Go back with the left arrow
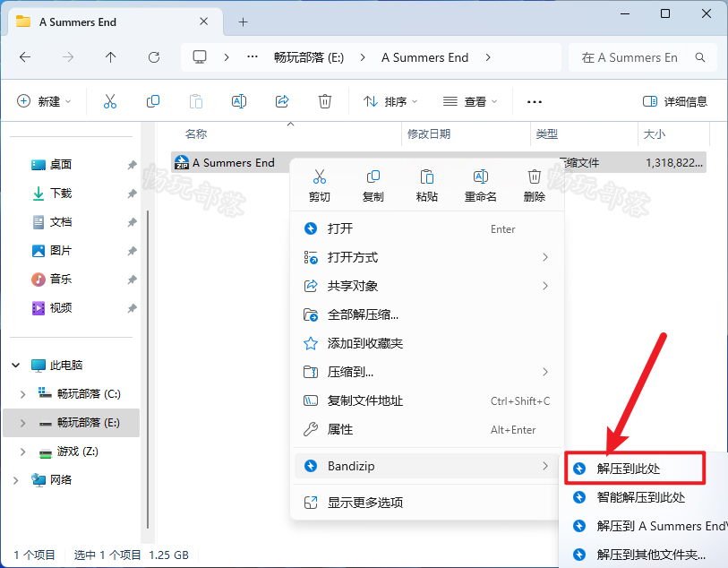 pos(25,57)
